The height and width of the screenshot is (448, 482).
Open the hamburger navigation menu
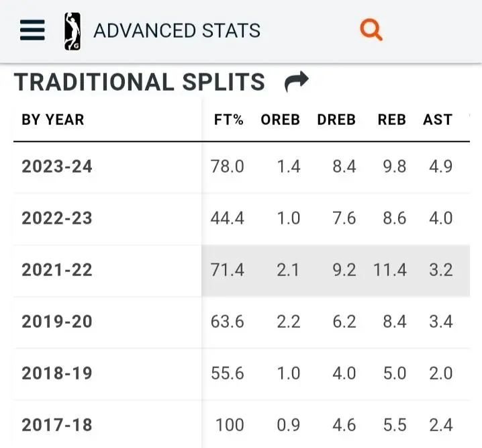[x=32, y=30]
